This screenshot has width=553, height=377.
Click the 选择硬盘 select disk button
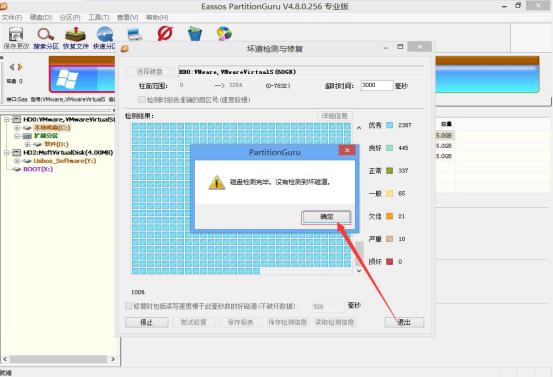[150, 72]
